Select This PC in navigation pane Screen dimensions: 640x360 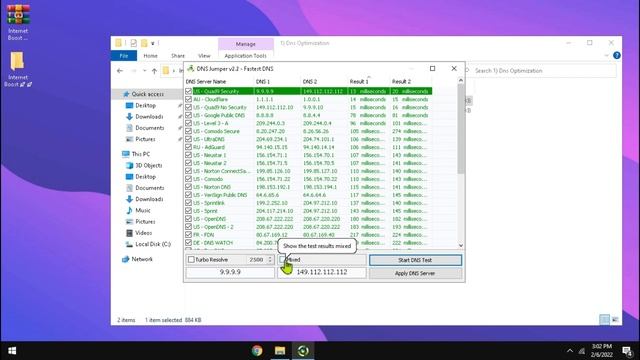140,154
